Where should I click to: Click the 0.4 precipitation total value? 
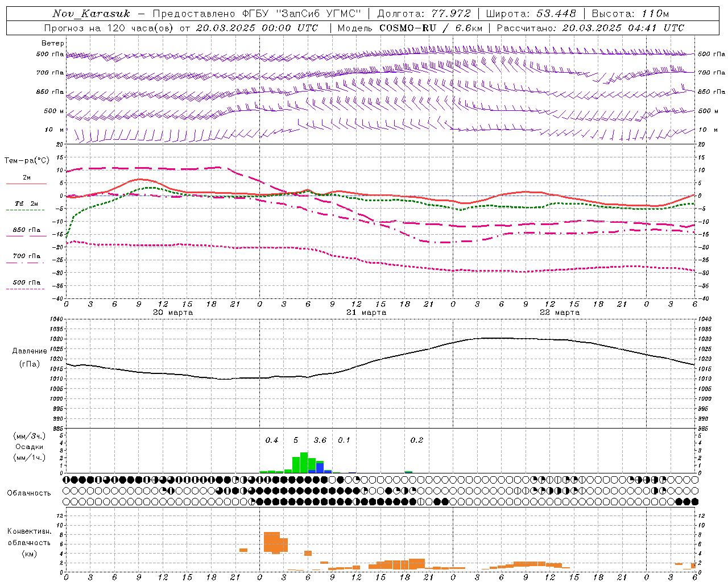point(272,440)
